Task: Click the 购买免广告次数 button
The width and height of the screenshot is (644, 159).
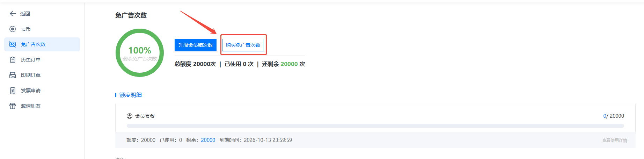Action: pos(243,45)
